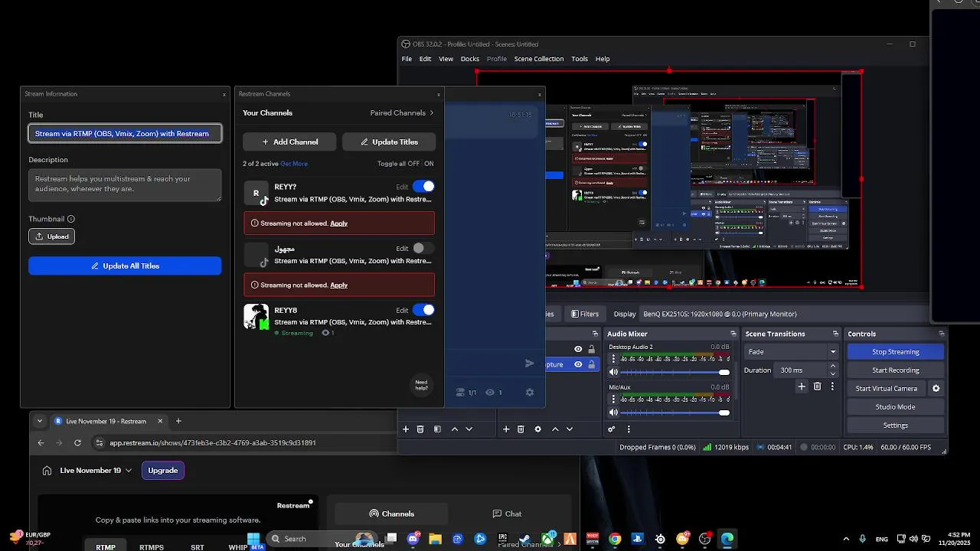Open Fade transition dropdown
980x551 pixels.
pyautogui.click(x=792, y=352)
